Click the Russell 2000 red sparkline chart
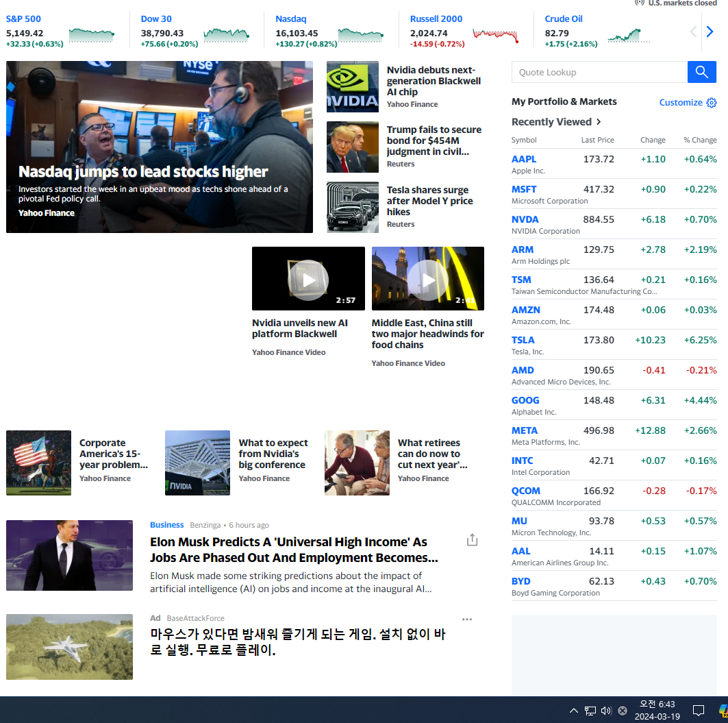 pos(495,36)
